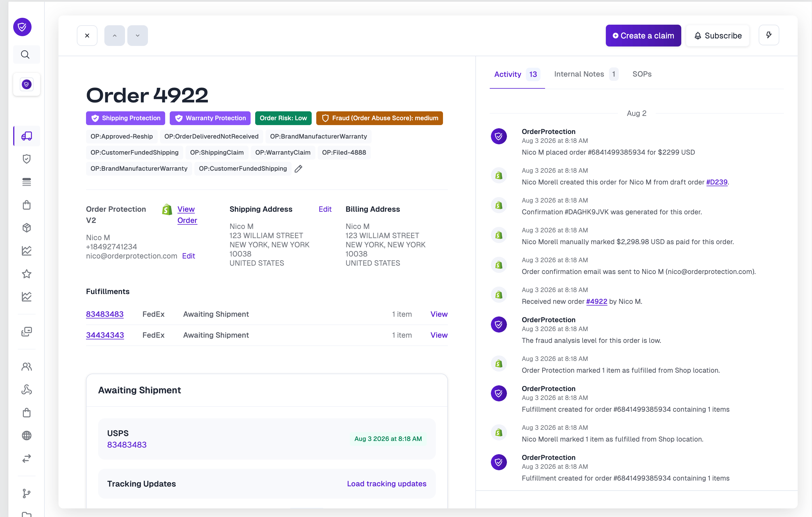Open the lower line chart icon in the sidebar
812x517 pixels.
[x=27, y=297]
